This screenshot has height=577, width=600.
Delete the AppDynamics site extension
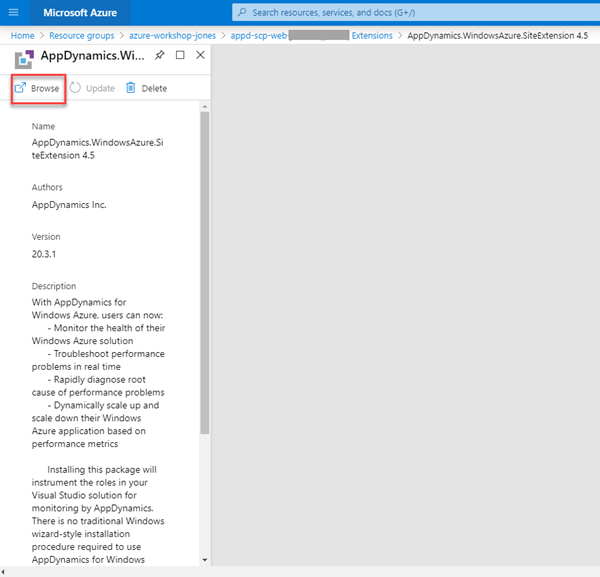click(146, 88)
